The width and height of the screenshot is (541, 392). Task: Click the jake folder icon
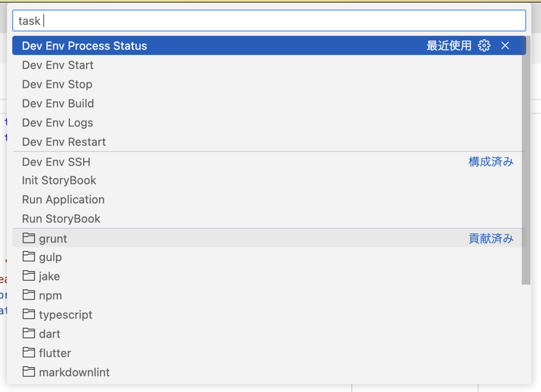29,276
